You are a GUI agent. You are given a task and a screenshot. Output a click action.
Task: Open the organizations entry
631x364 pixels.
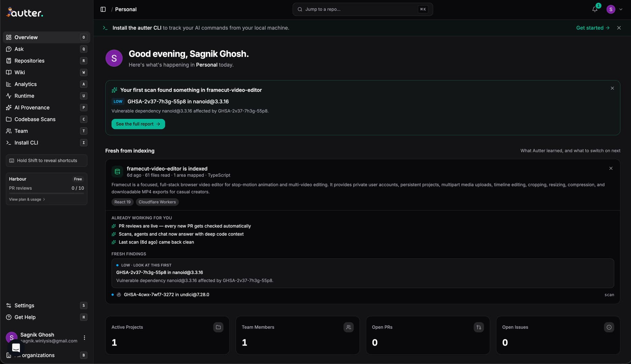[x=47, y=355]
